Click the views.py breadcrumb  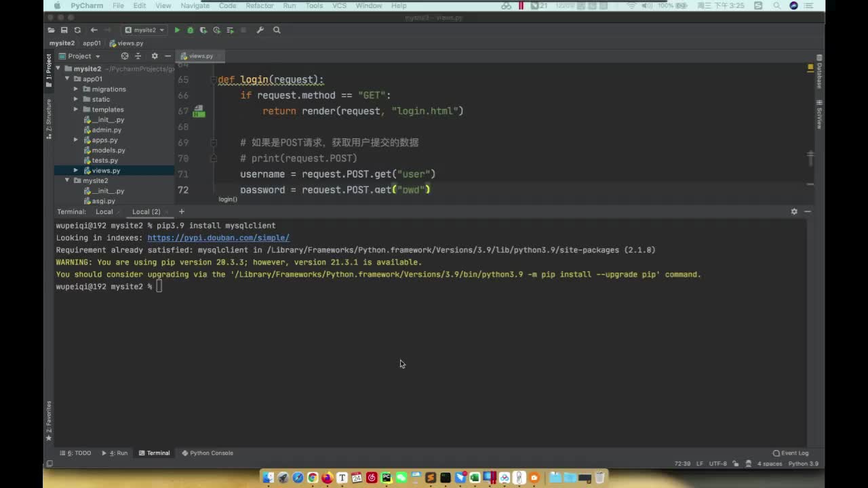126,43
